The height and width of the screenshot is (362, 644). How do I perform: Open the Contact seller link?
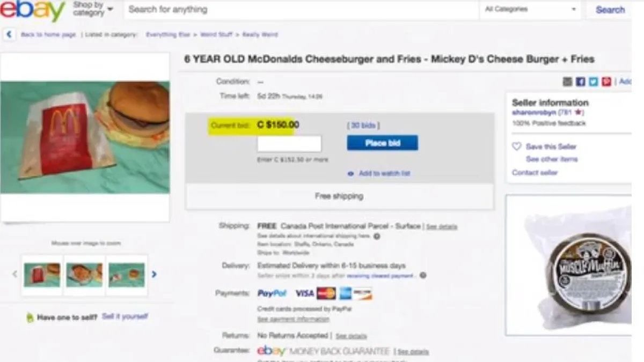[535, 173]
